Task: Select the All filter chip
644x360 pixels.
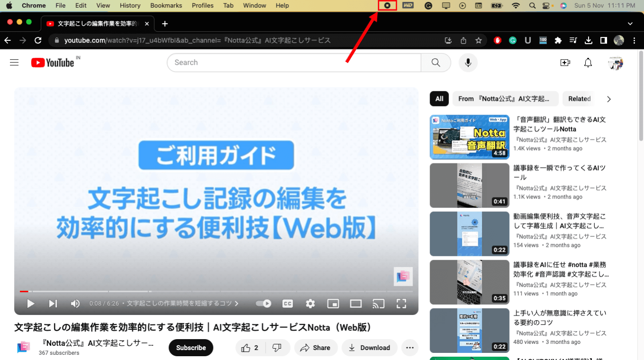Action: tap(439, 99)
